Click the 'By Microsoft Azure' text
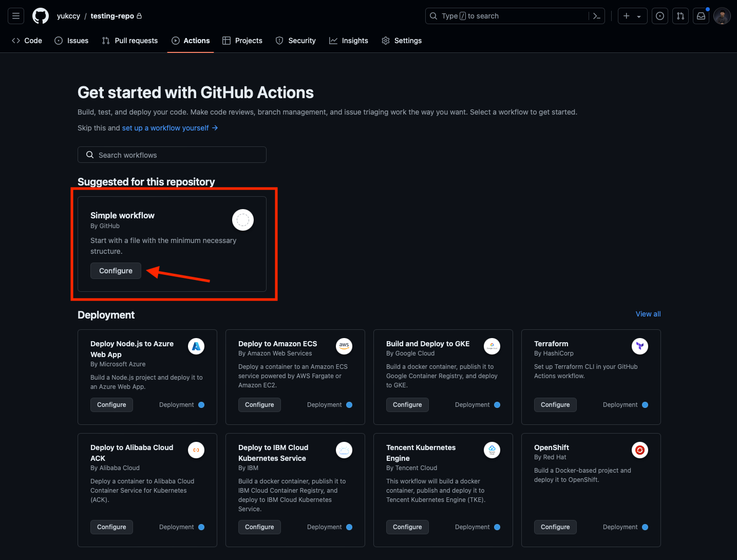This screenshot has height=560, width=737. click(118, 364)
